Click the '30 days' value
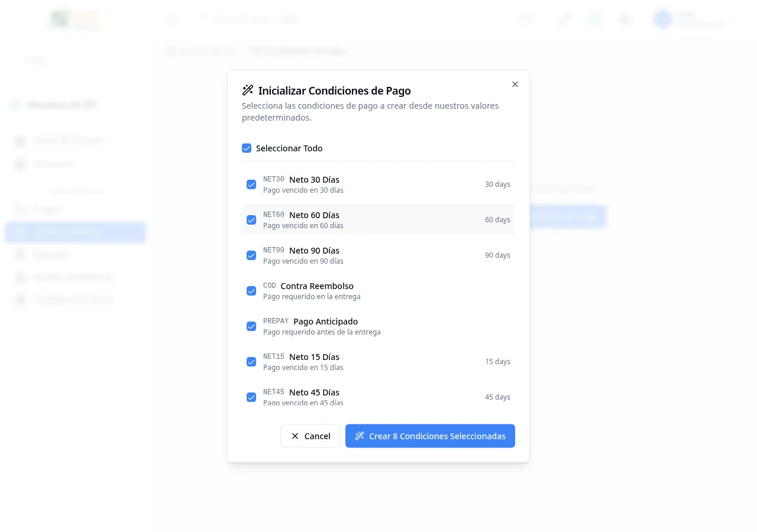 [497, 184]
